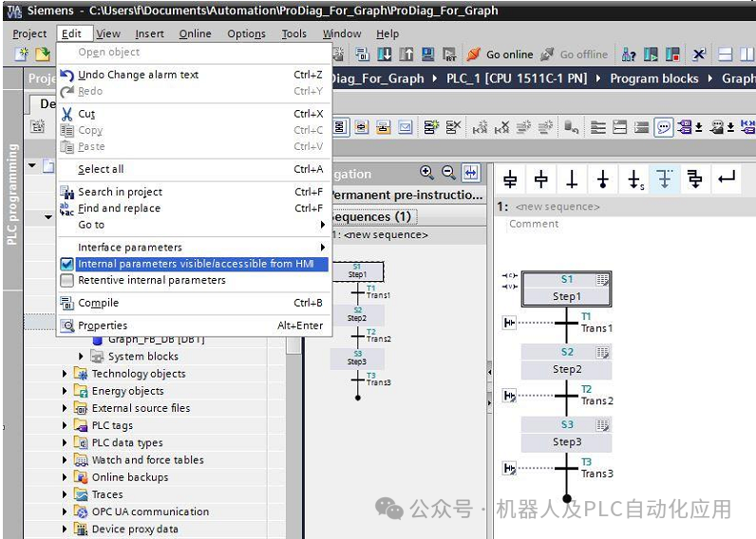Click the Accessible devices icon
Screen dimensions: 756x539
point(628,54)
